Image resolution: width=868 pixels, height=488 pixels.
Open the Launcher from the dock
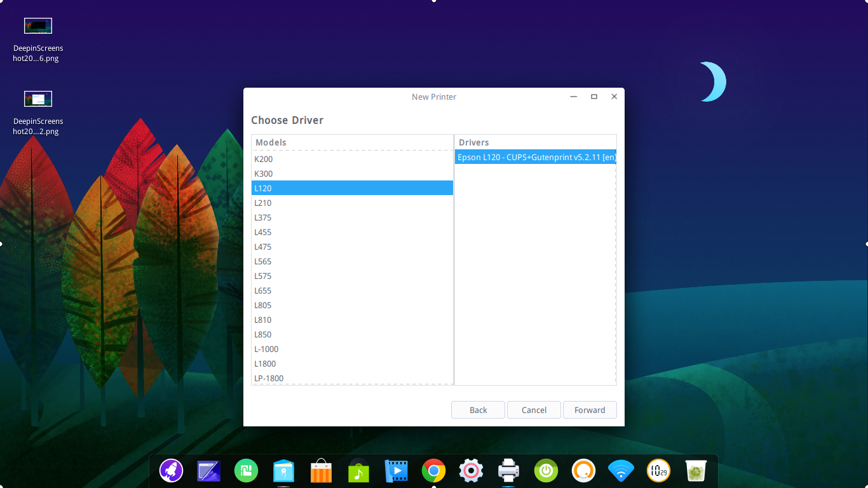171,471
